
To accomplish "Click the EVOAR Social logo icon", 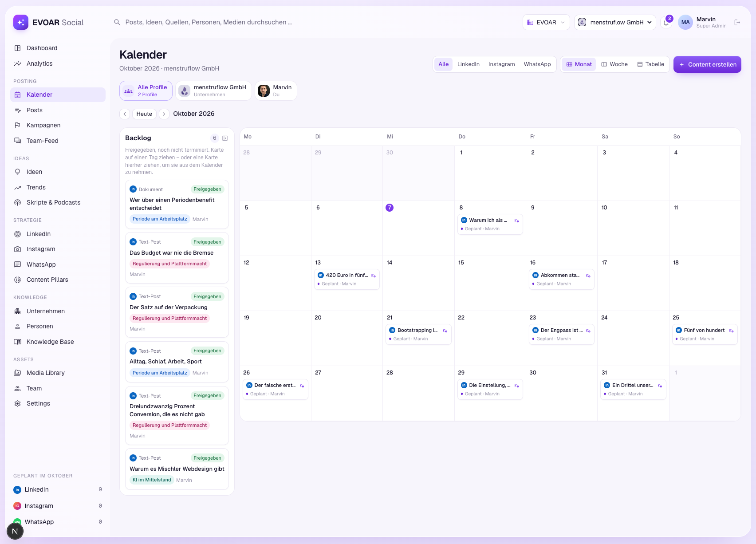I will click(x=21, y=22).
